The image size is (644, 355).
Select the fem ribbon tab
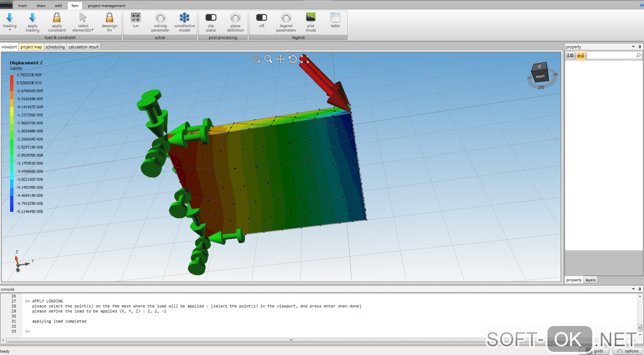click(x=75, y=6)
